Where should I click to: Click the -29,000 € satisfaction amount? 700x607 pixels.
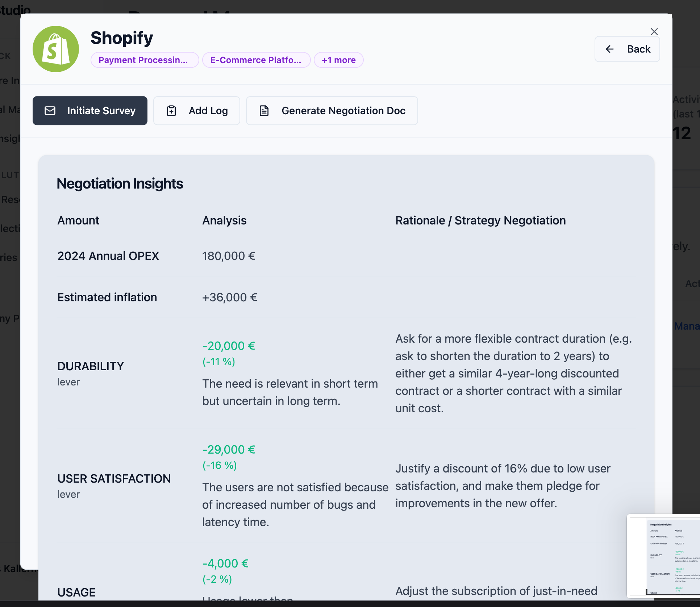tap(229, 450)
